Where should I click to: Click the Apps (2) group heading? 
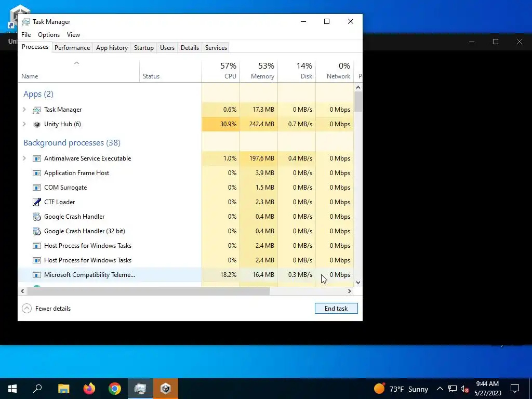coord(38,94)
